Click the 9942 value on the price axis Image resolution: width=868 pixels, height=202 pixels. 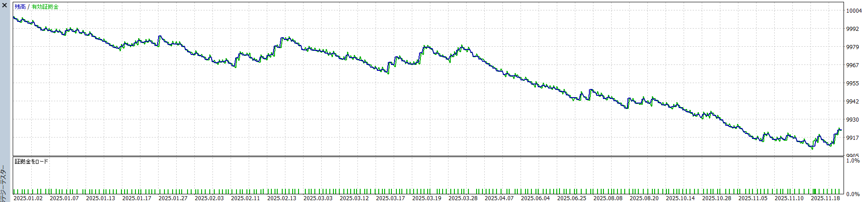click(853, 102)
